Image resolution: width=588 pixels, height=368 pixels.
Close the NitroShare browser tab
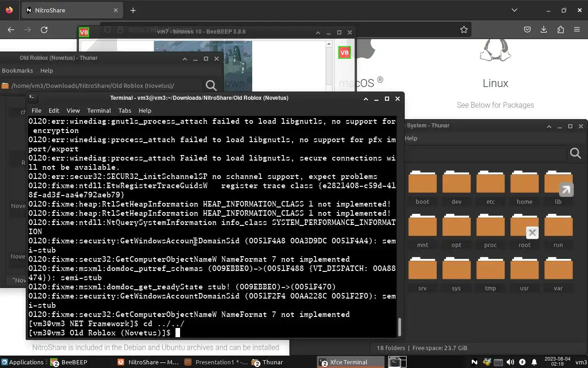(x=116, y=10)
